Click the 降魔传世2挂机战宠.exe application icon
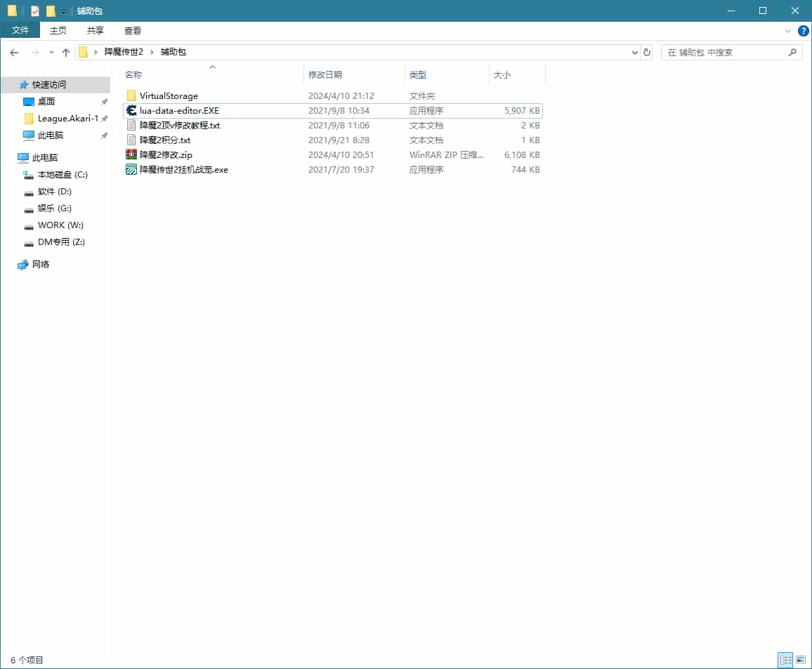The width and height of the screenshot is (812, 669). (131, 170)
